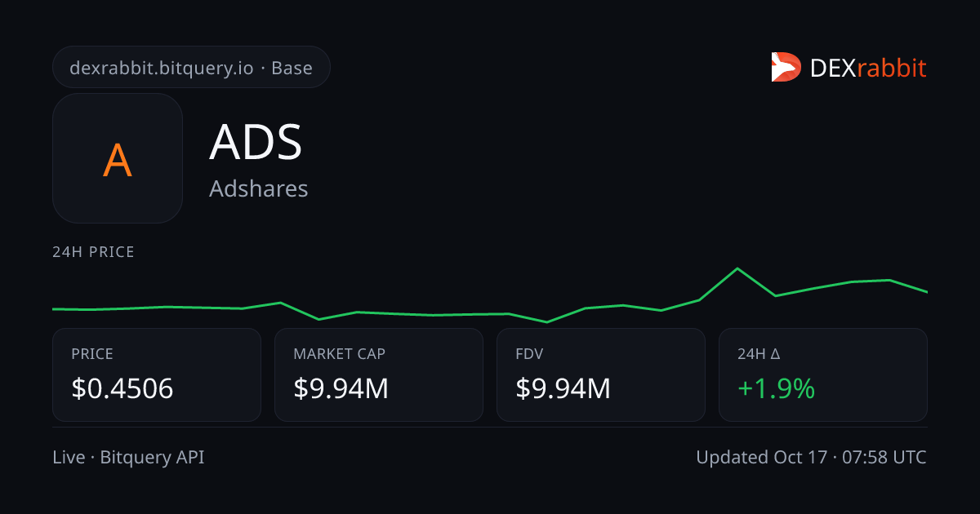980x514 pixels.
Task: Click the DEXrabbit brand name text
Action: (x=868, y=68)
